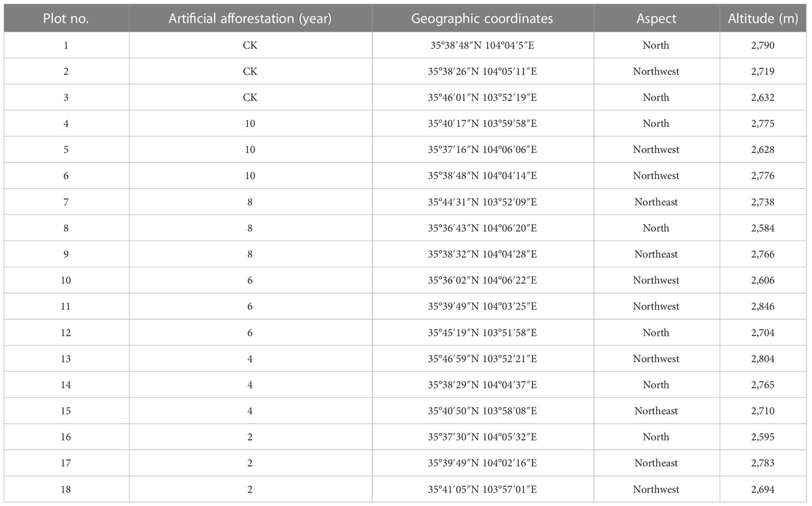
Task: Select the CK cell in plot 2 row
Action: point(250,71)
